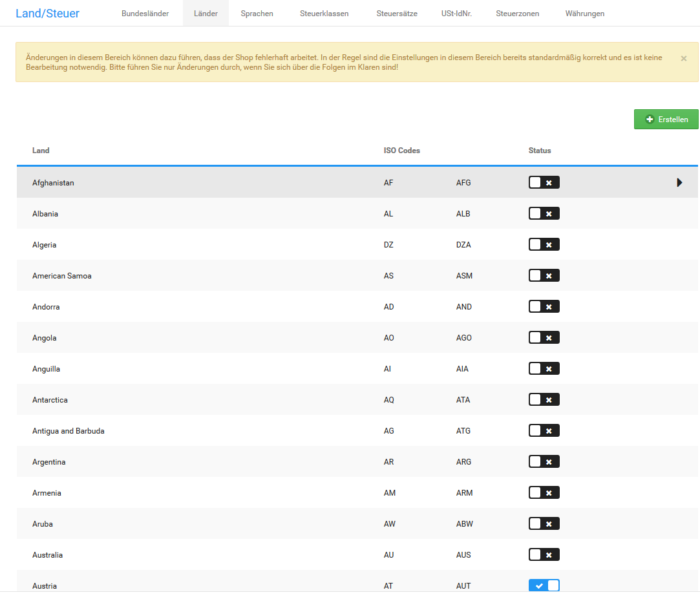
Task: Switch to the Sprachen tab
Action: [257, 14]
